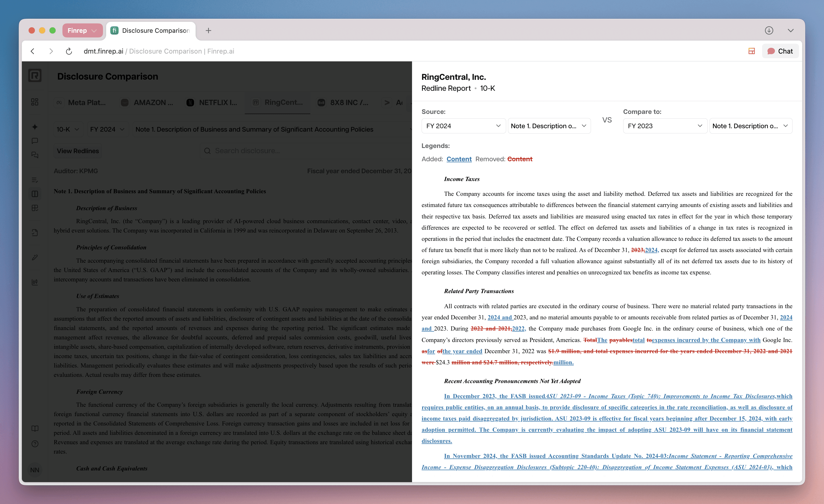This screenshot has width=824, height=504.
Task: Open Source Note 1. Description dropdown
Action: pyautogui.click(x=549, y=126)
